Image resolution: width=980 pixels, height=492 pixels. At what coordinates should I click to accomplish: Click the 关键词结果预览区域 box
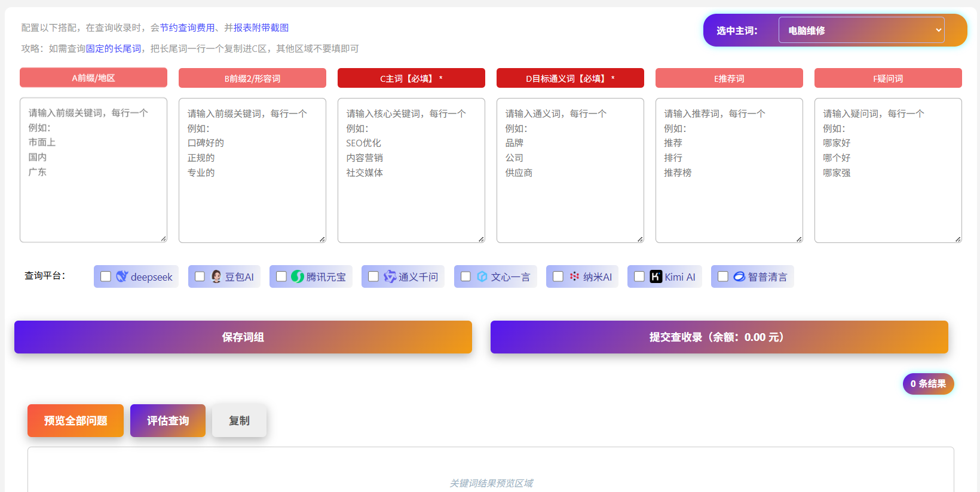point(491,470)
